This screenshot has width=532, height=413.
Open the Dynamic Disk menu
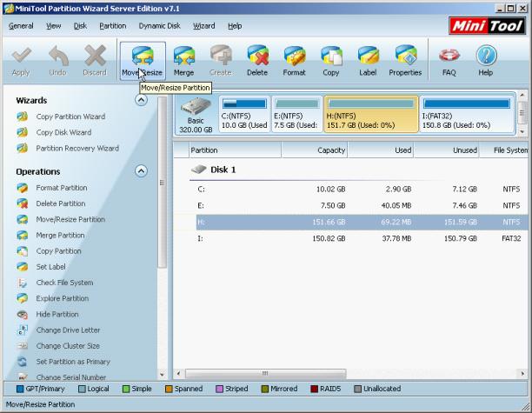pyautogui.click(x=159, y=26)
